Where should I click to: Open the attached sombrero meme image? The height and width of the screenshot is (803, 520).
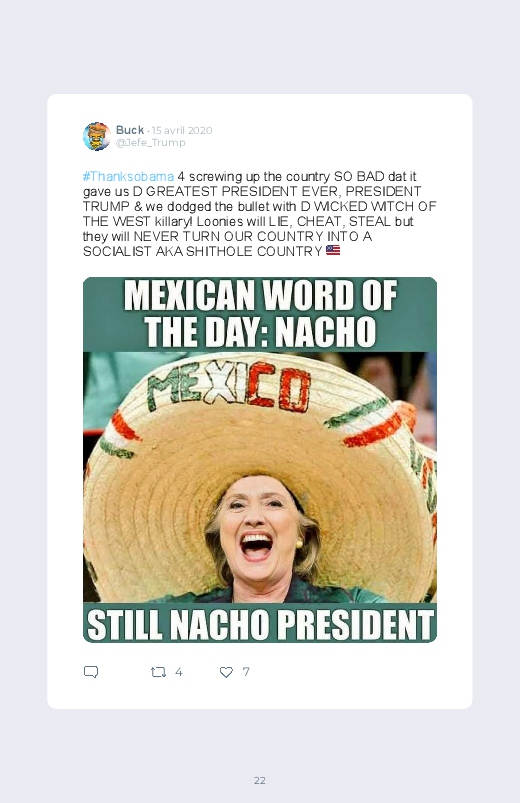click(260, 459)
